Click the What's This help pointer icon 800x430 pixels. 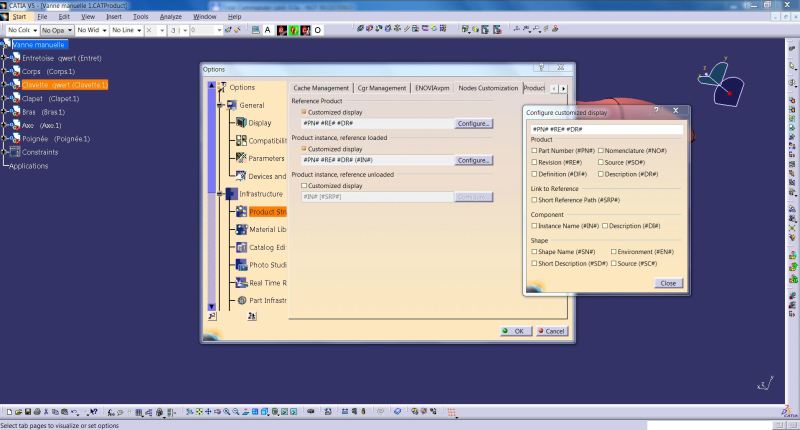[93, 412]
